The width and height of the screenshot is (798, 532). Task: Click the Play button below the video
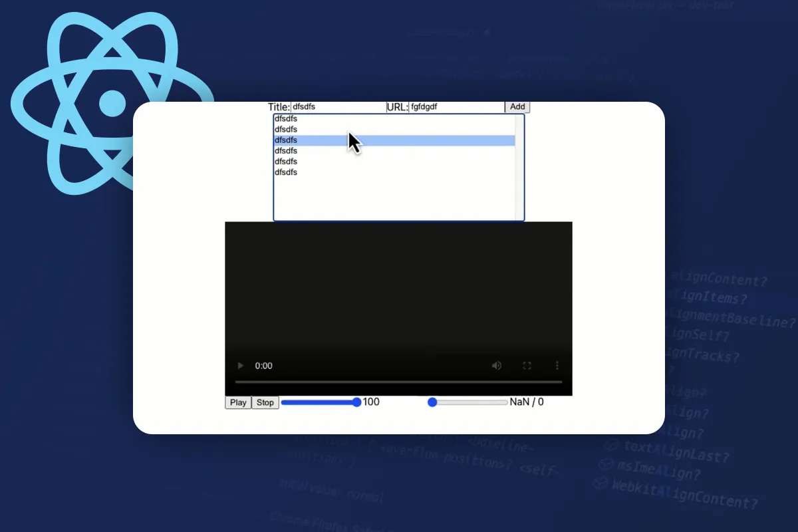238,402
